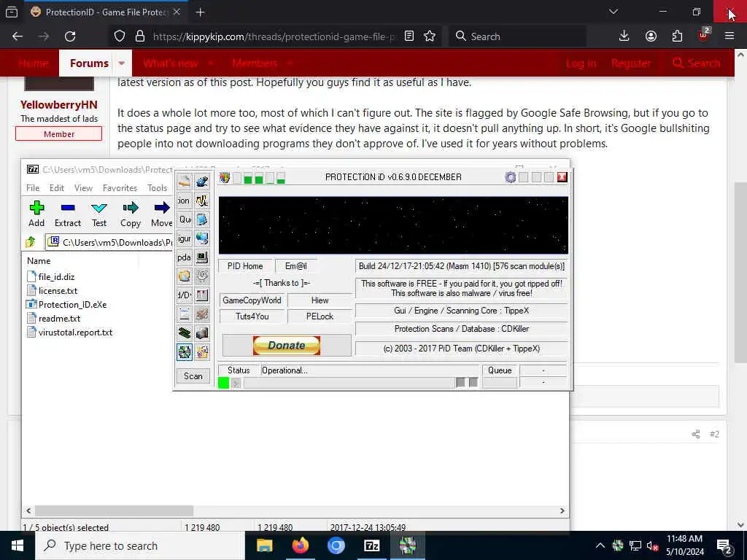747x560 pixels.
Task: Click the shield icon in Protection ID title bar
Action: (225, 178)
